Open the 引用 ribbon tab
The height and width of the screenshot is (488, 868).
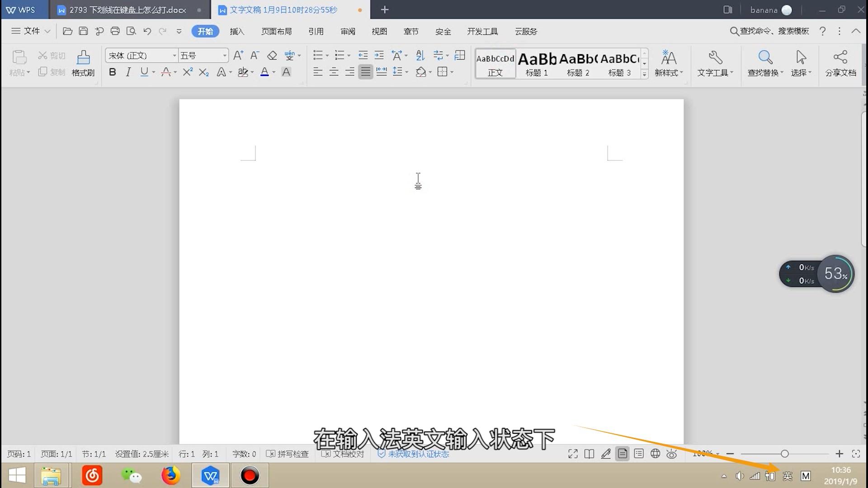(x=316, y=31)
